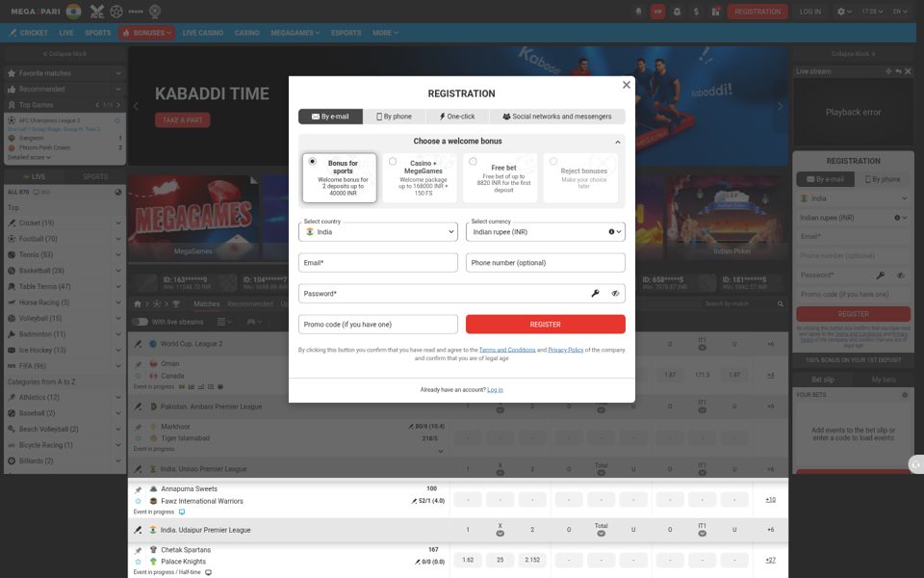Open the BONUSES menu
924x578 pixels.
(x=146, y=33)
